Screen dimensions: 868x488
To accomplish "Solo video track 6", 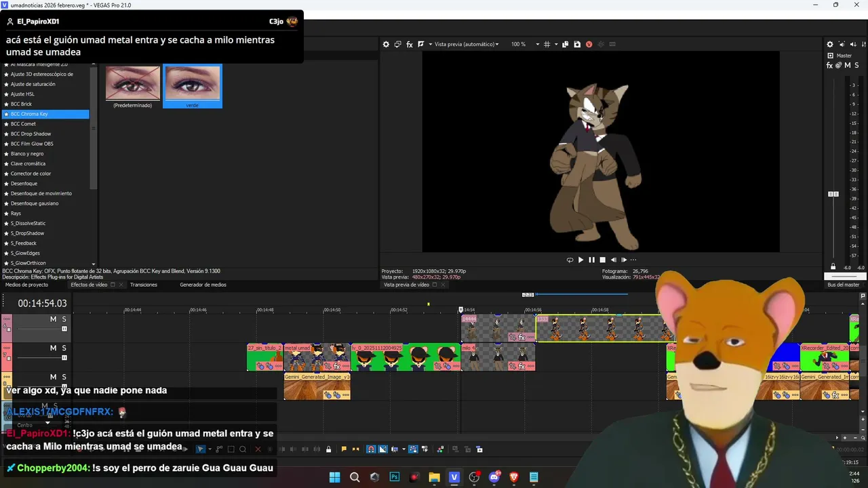I will pos(64,319).
